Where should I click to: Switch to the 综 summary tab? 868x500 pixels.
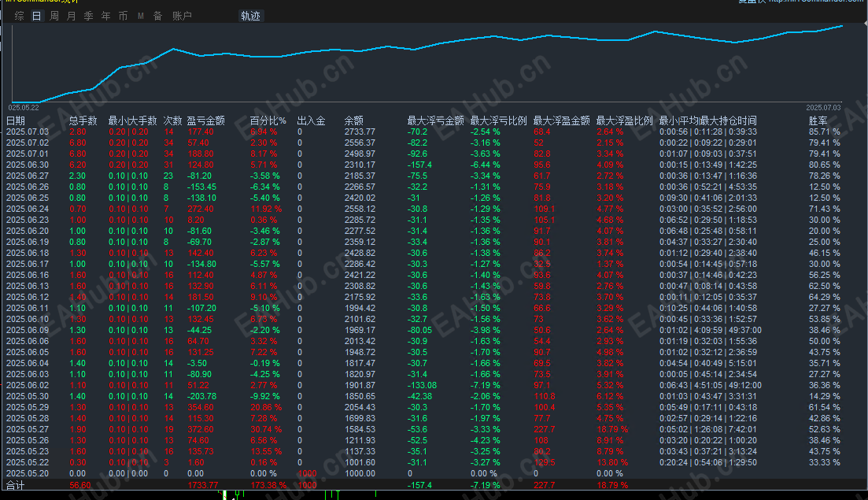[x=20, y=16]
